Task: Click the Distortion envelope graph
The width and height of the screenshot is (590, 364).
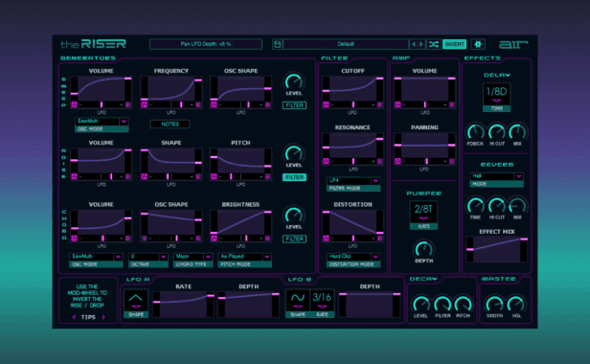Action: coord(352,223)
